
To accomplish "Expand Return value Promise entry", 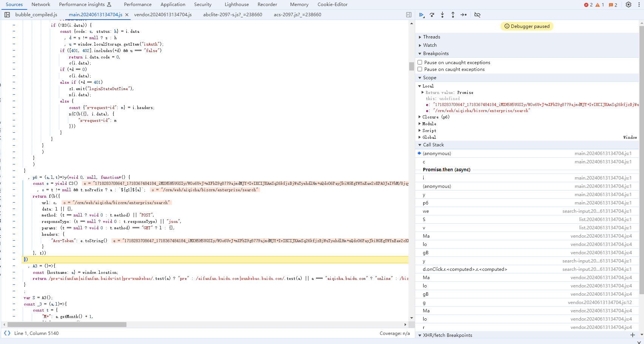I will click(423, 92).
